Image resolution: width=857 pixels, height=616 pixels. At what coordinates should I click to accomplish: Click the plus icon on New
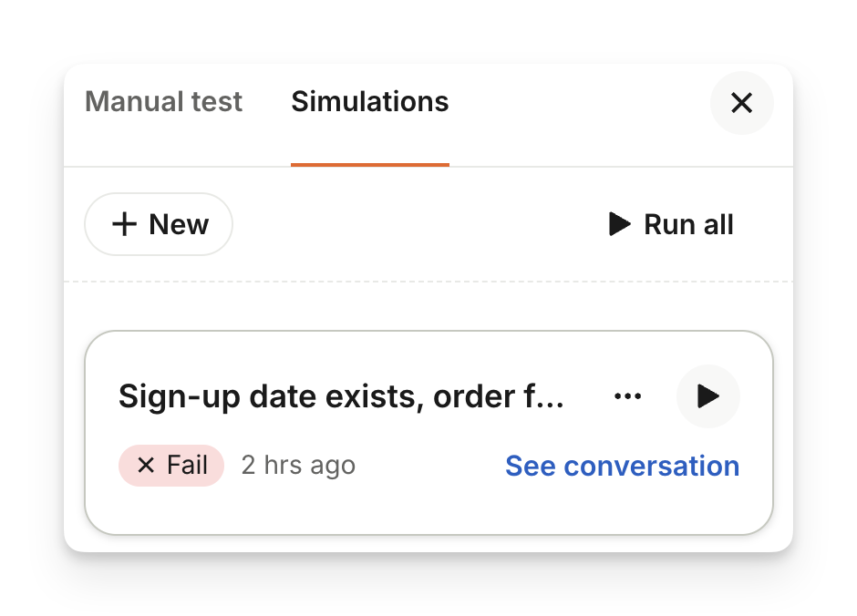click(124, 224)
